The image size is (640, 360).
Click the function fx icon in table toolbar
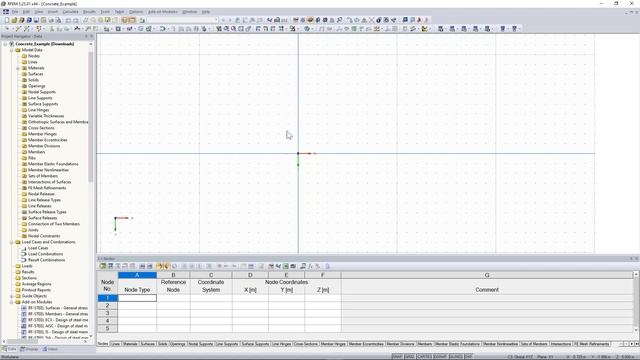[310, 266]
